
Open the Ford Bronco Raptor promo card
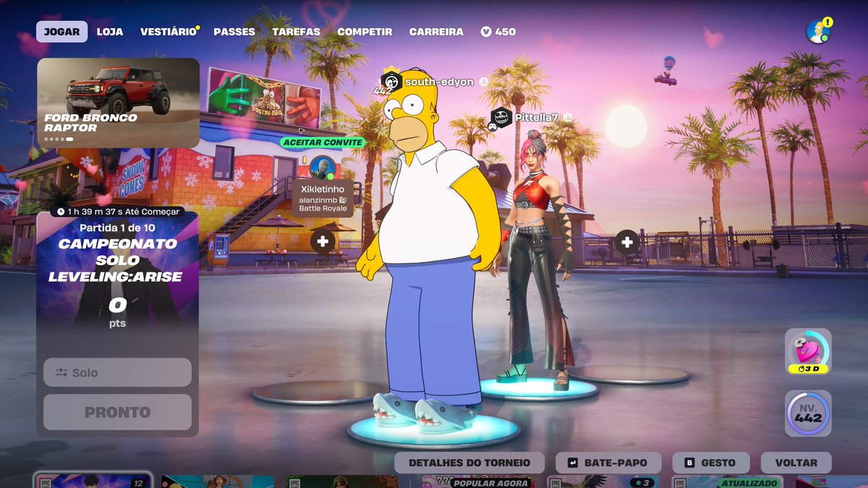point(118,103)
